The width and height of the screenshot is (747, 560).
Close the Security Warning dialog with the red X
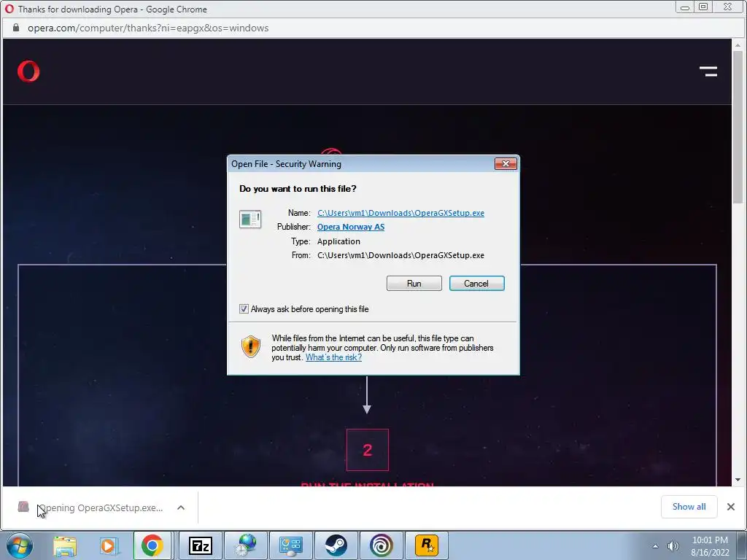506,164
